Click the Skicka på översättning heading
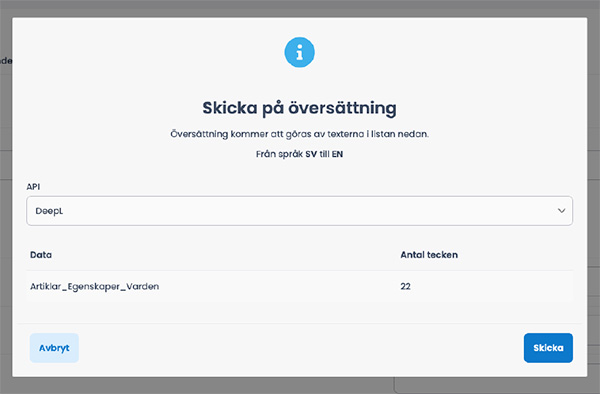The image size is (600, 394). 299,108
